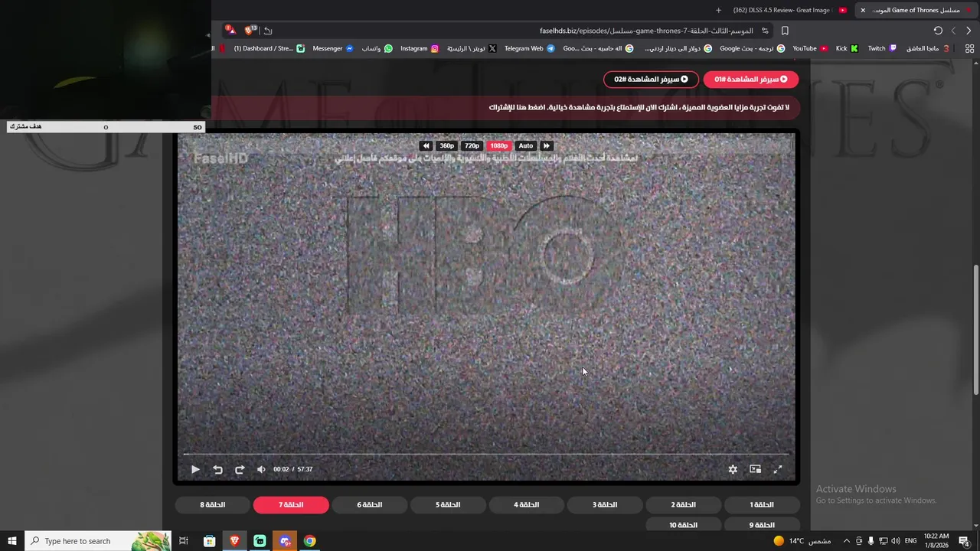980x551 pixels.
Task: Open episode الحلقة 1
Action: click(x=762, y=505)
